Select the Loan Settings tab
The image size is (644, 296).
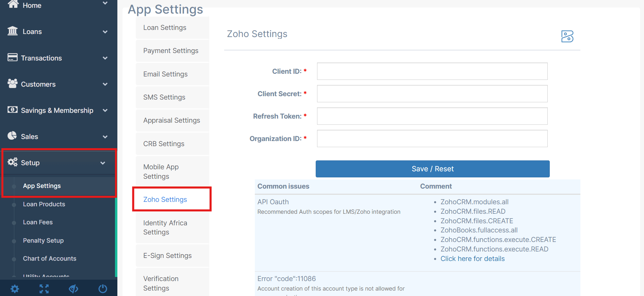tap(172, 28)
